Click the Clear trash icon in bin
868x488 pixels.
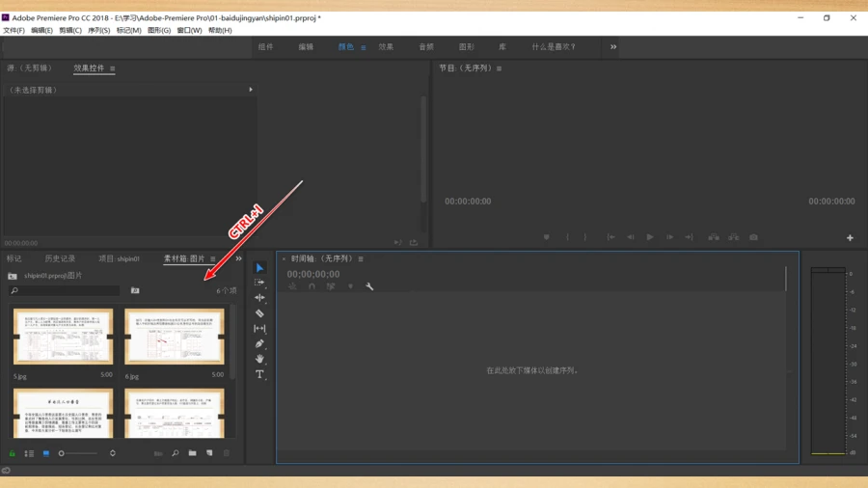pyautogui.click(x=227, y=453)
